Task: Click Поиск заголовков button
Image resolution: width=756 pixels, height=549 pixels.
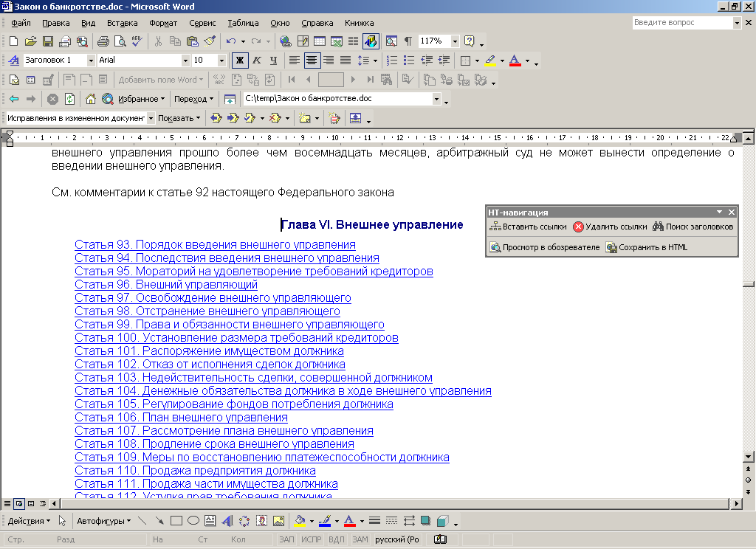Action: click(693, 227)
